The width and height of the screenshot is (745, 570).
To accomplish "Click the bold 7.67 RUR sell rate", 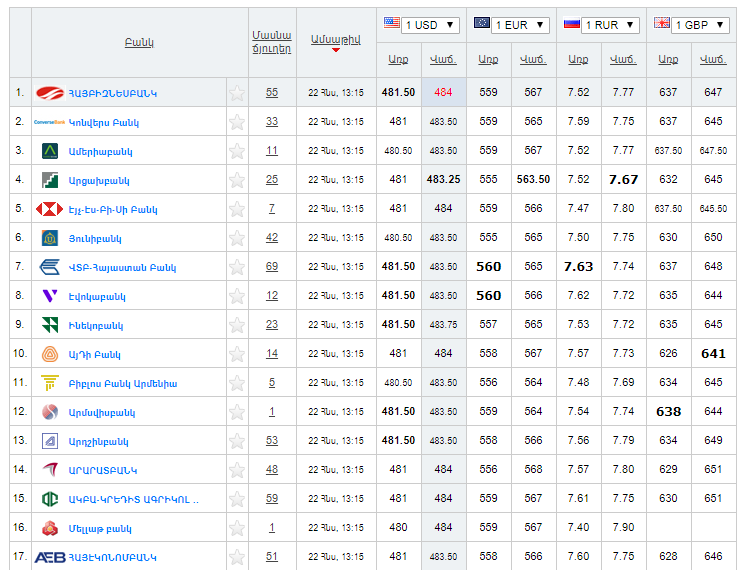I will click(x=623, y=180).
